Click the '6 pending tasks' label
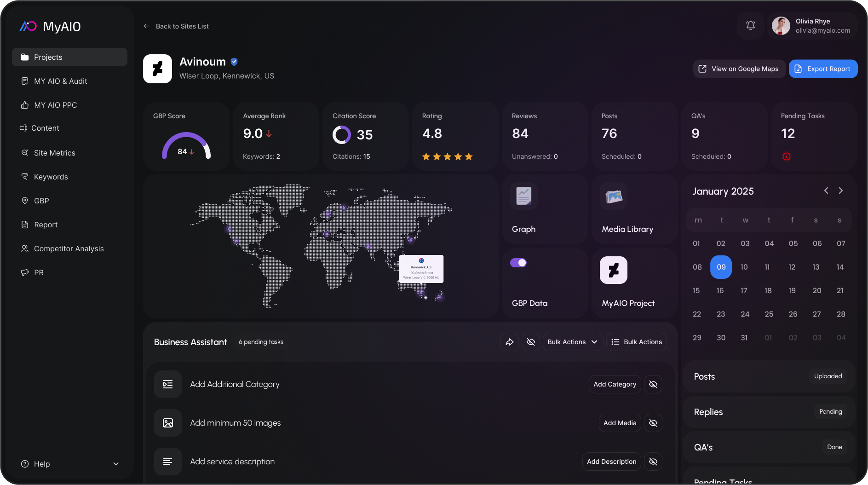 coord(261,342)
